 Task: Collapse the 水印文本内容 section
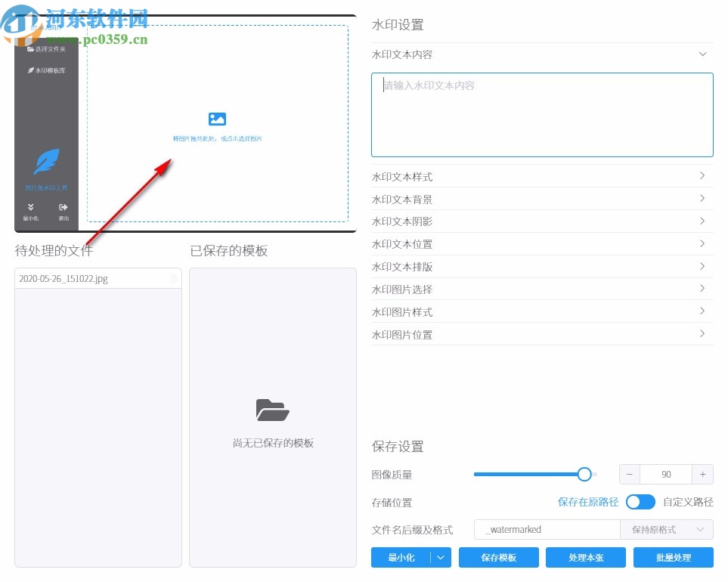[x=702, y=54]
